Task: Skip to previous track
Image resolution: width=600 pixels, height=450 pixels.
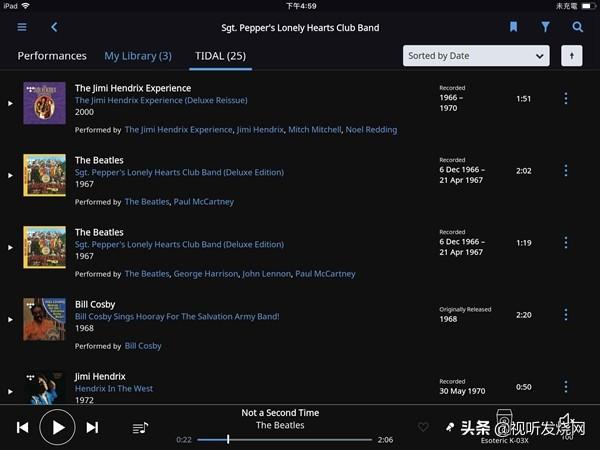Action: 23,427
